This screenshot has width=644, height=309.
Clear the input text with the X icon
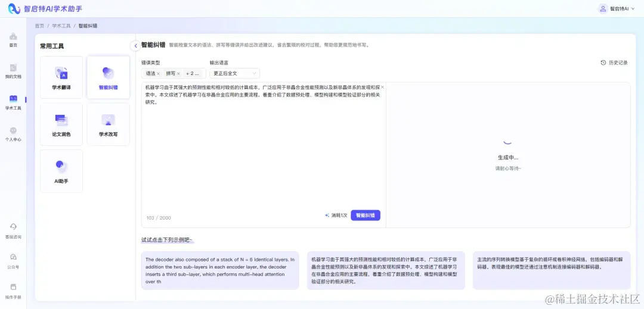(x=382, y=88)
